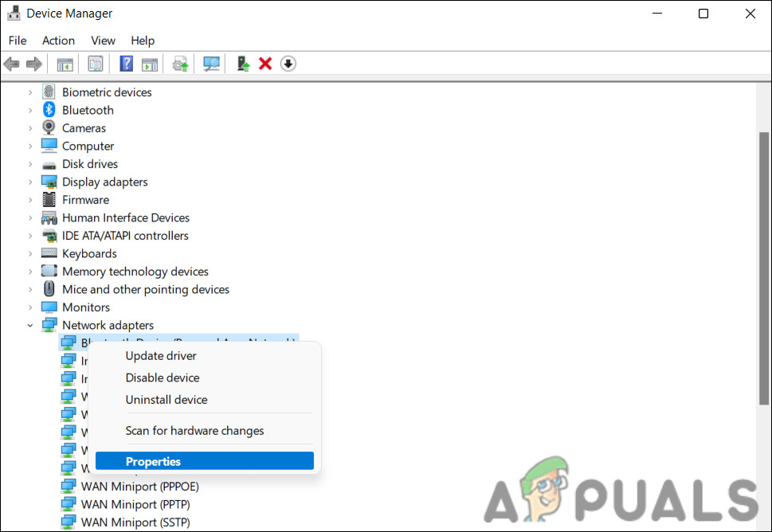
Task: Open the File menu
Action: 18,41
